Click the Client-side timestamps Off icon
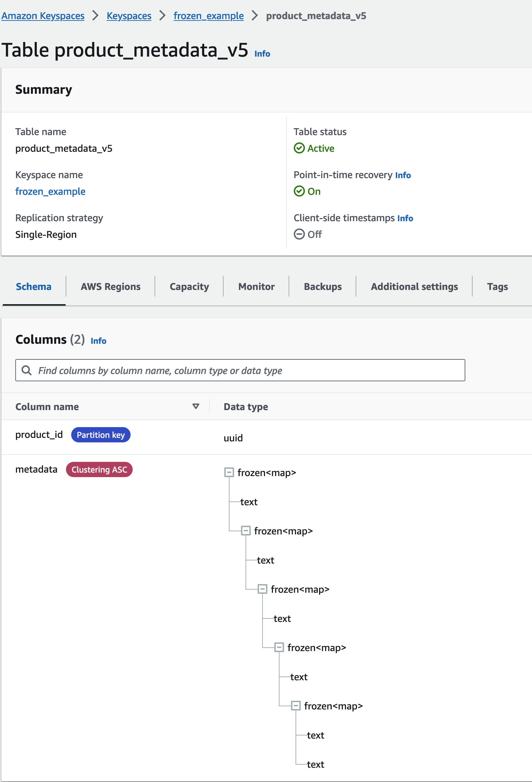The height and width of the screenshot is (782, 532). pyautogui.click(x=299, y=234)
